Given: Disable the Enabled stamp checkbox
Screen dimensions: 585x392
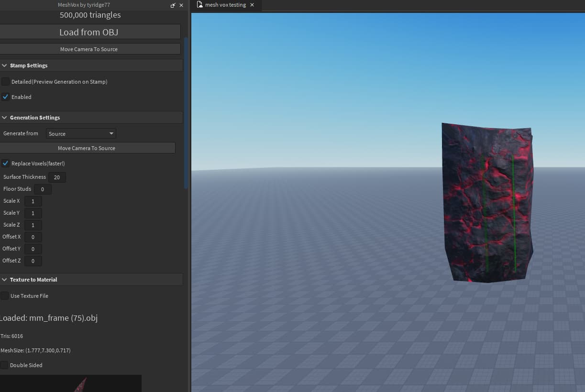Looking at the screenshot, I should point(5,97).
